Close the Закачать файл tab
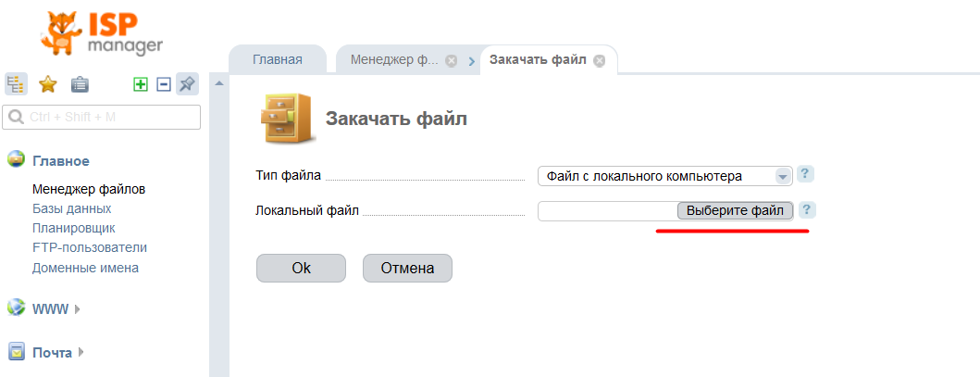The width and height of the screenshot is (980, 377). 600,60
